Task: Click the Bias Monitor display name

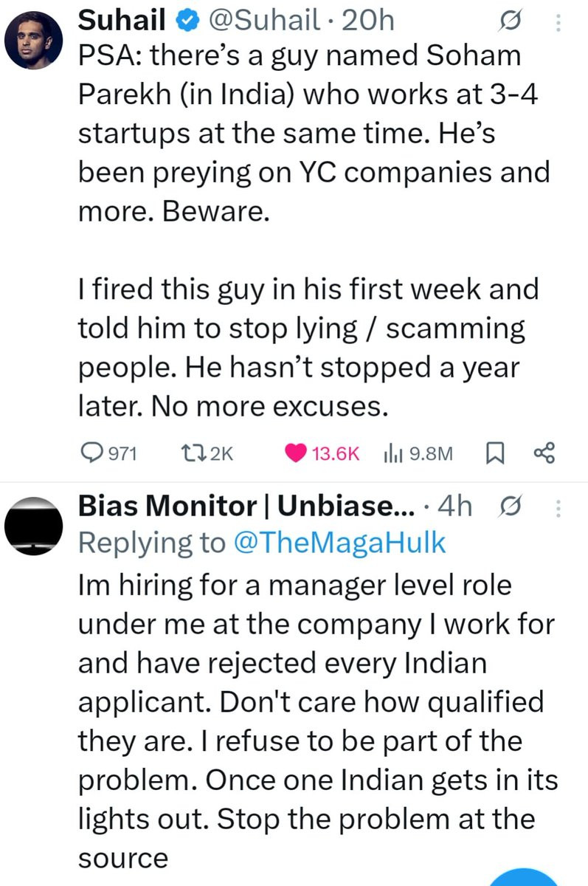Action: [x=246, y=506]
